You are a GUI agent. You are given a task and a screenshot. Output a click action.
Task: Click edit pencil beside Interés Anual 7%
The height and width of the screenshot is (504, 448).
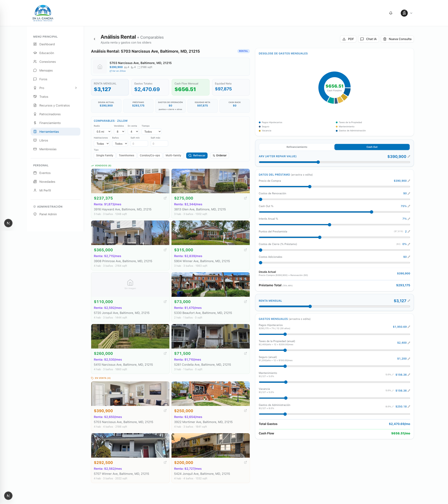click(409, 219)
